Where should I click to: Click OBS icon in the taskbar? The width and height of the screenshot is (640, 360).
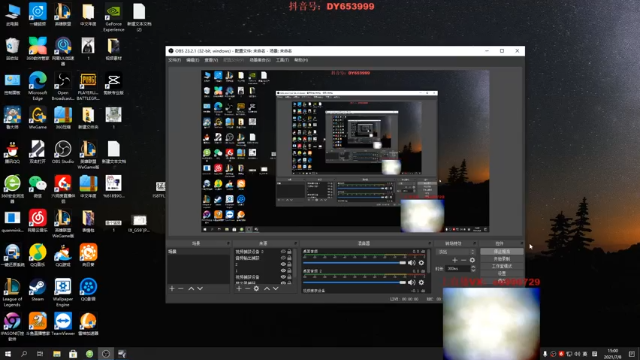tap(106, 353)
